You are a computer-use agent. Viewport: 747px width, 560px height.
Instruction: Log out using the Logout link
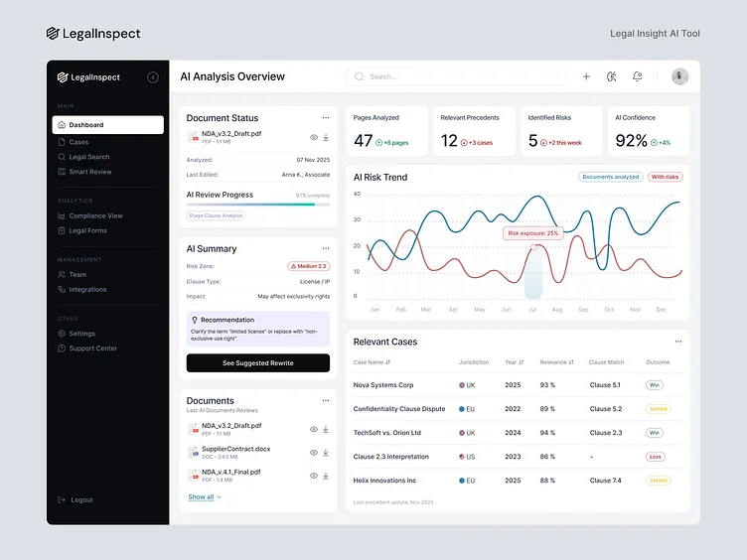pos(81,499)
